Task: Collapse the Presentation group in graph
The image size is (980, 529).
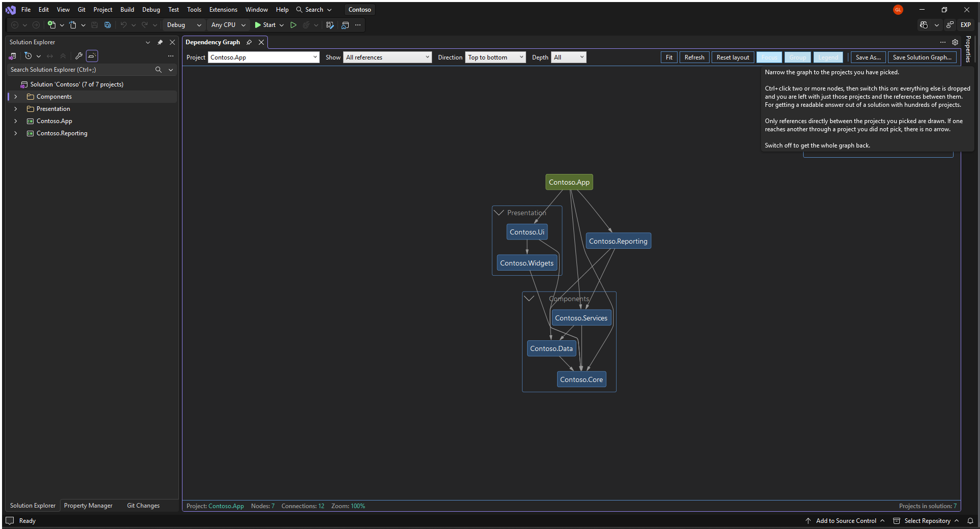Action: (499, 213)
